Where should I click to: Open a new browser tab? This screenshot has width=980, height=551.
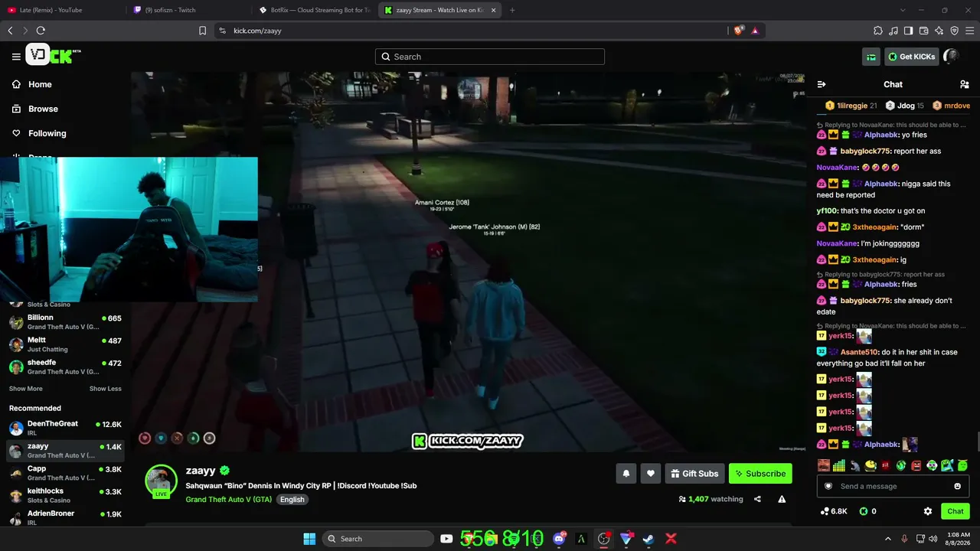click(512, 10)
